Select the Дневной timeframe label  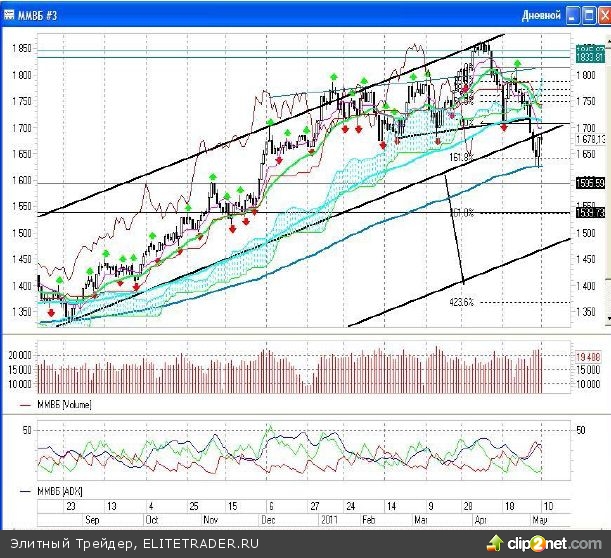click(540, 14)
